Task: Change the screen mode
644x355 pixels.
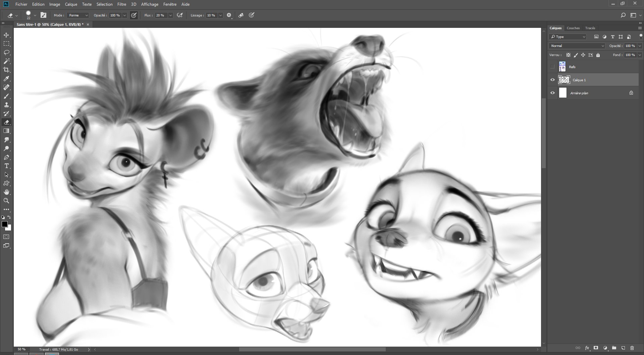Action: pos(6,246)
